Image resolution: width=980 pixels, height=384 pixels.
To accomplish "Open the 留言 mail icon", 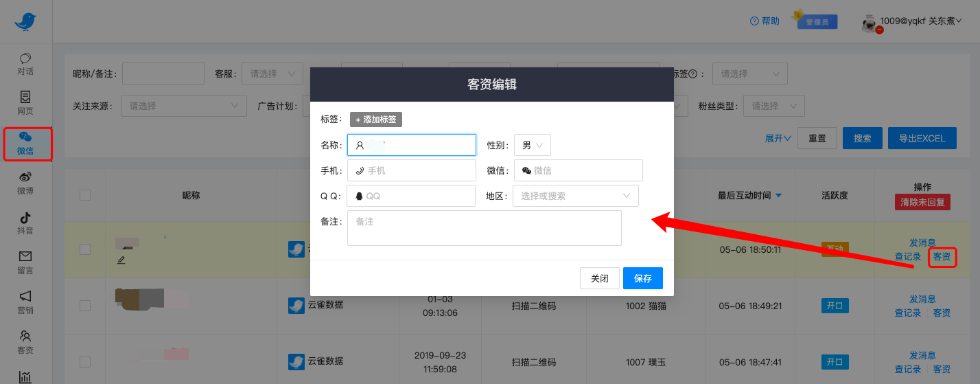I will pos(25,257).
